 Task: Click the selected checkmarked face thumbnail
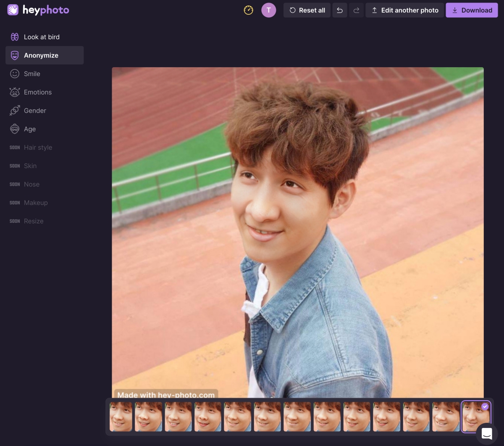click(x=476, y=417)
